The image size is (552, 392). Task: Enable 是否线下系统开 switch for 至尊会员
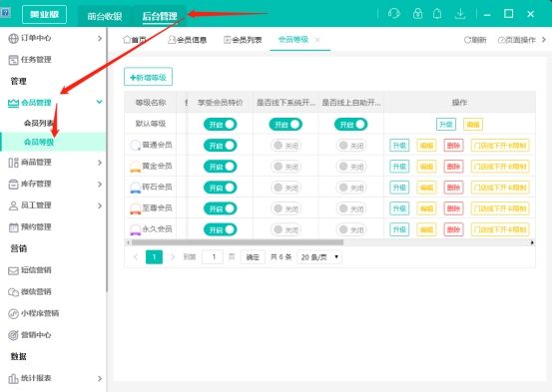[285, 208]
